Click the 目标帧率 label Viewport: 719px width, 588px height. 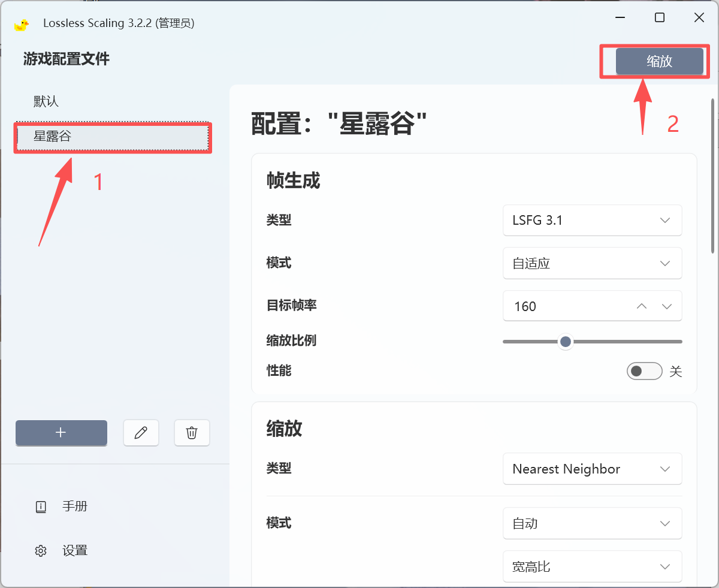(x=291, y=306)
